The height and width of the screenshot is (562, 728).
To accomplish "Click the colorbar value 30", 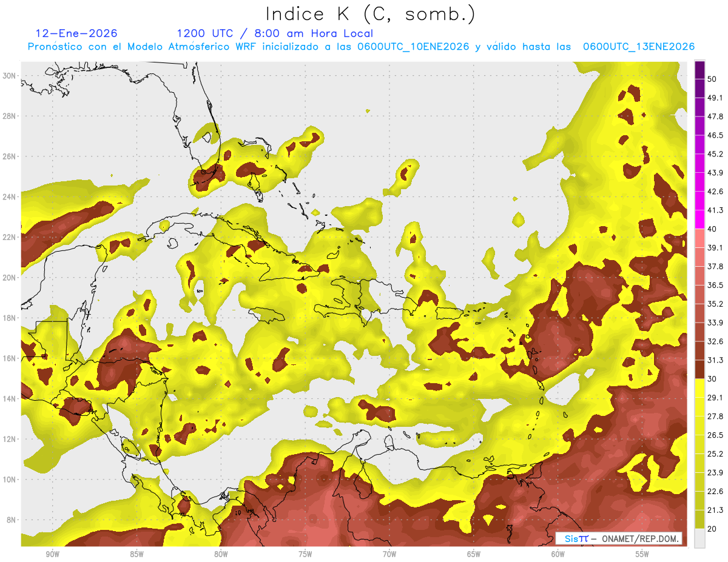I will pos(712,379).
